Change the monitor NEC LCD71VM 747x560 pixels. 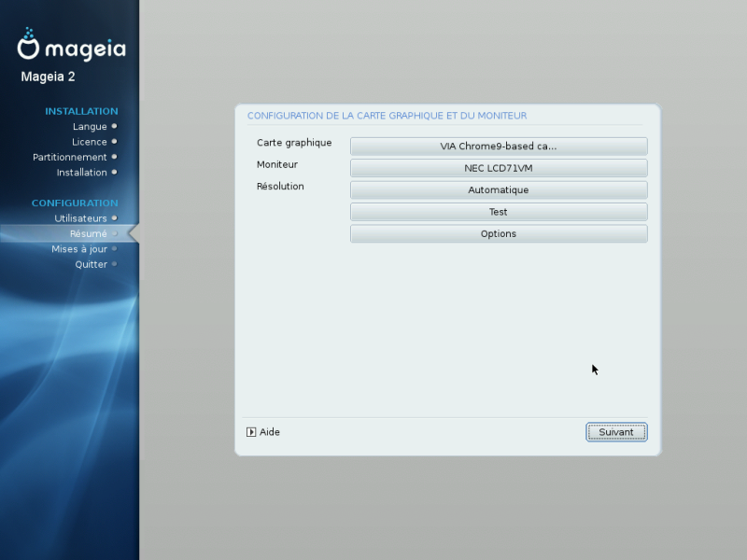coord(499,168)
